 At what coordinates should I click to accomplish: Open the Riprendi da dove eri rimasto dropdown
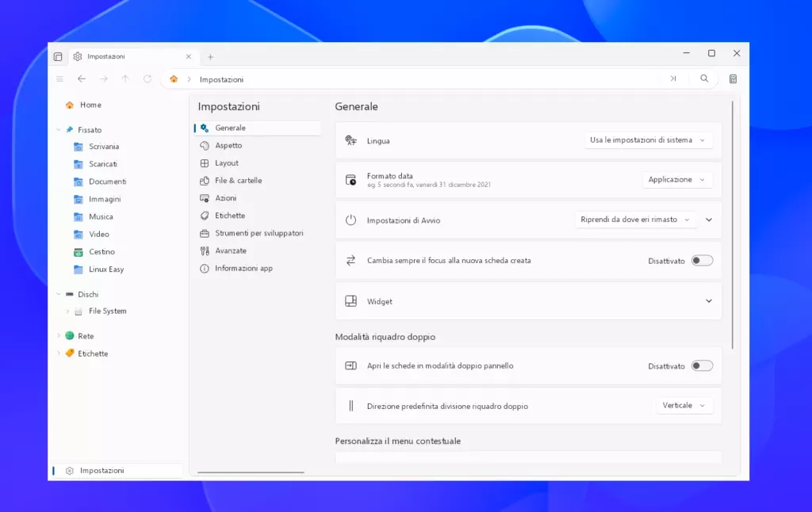click(635, 220)
